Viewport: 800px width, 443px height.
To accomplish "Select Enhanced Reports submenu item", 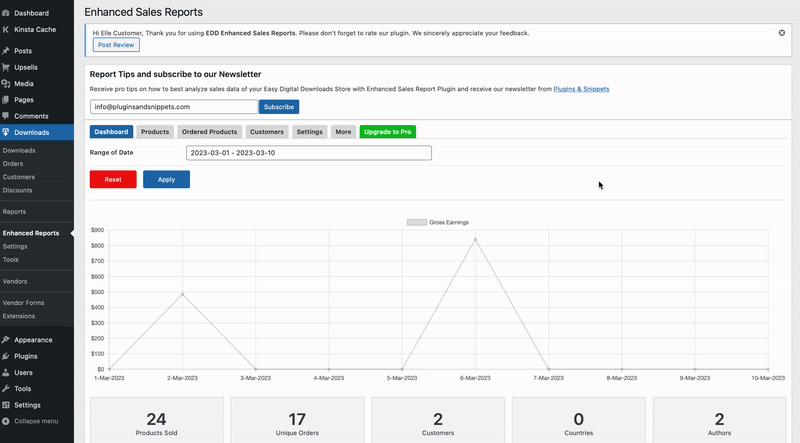I will tap(31, 233).
